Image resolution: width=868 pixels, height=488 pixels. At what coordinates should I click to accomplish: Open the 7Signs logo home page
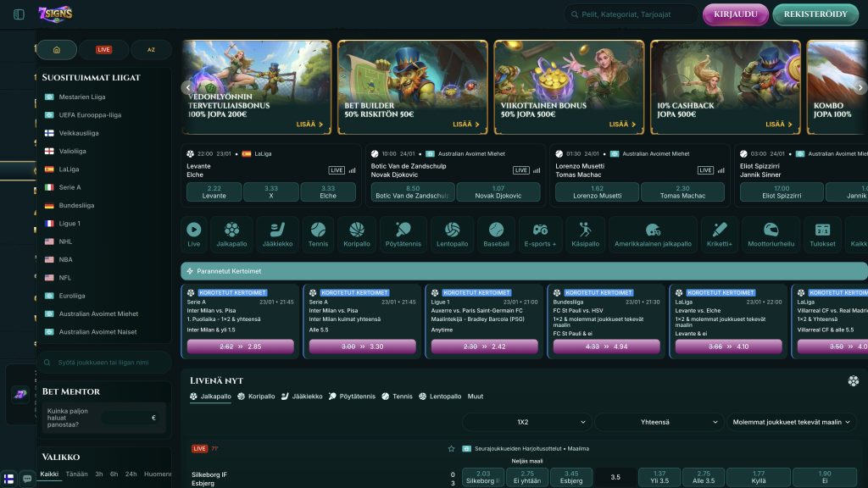(x=55, y=14)
